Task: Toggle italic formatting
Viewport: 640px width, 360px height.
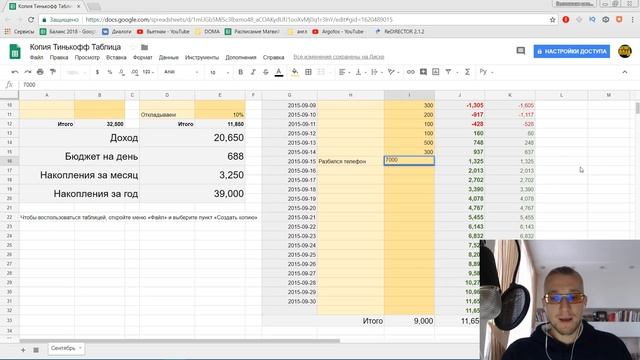Action: pos(253,72)
